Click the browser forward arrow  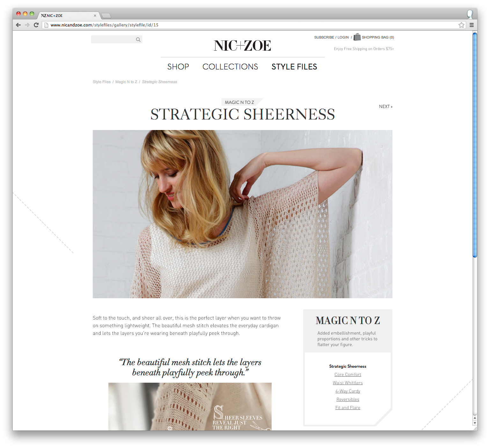[x=27, y=25]
